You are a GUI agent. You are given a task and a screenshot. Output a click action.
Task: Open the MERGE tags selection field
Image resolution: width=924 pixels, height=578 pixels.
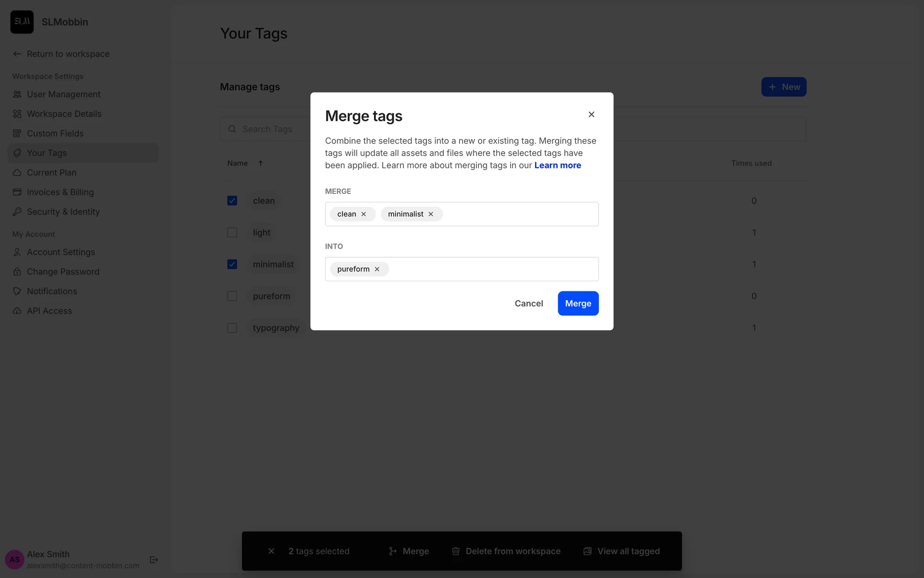click(x=520, y=214)
